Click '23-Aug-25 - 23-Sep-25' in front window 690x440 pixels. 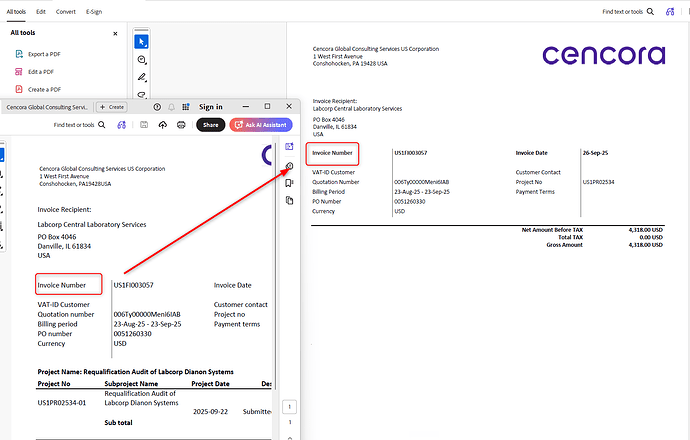(x=147, y=324)
